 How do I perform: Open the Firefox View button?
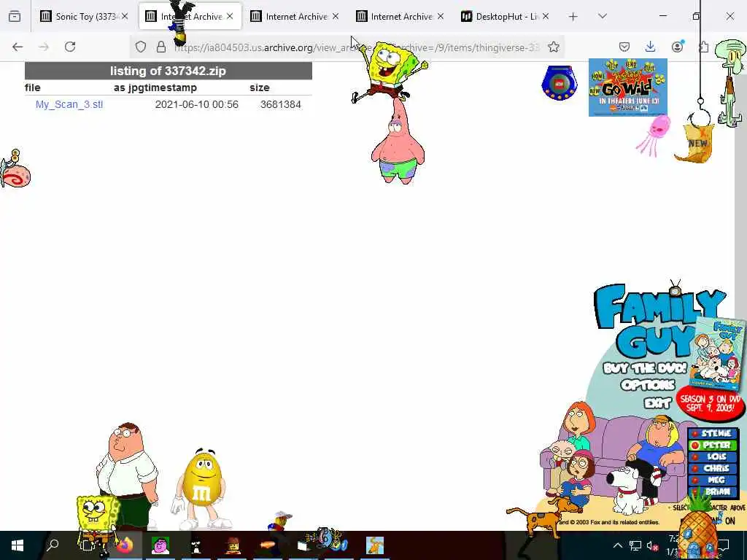15,17
